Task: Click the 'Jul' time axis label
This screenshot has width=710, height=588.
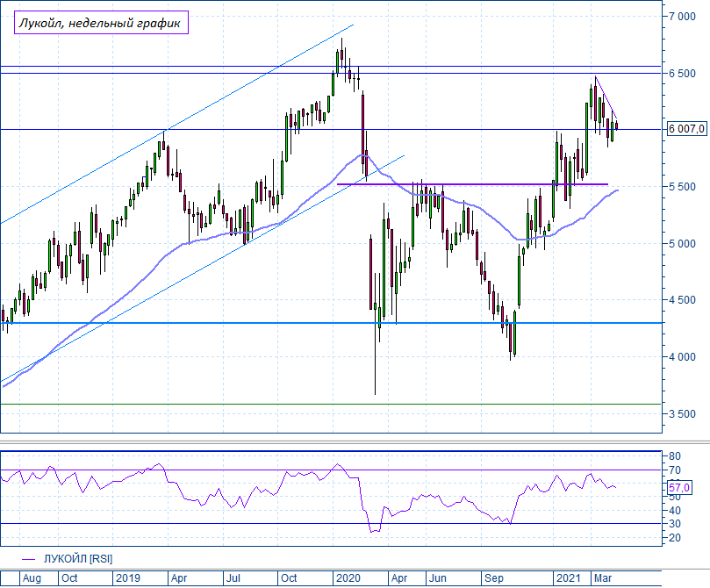Action: [x=233, y=578]
